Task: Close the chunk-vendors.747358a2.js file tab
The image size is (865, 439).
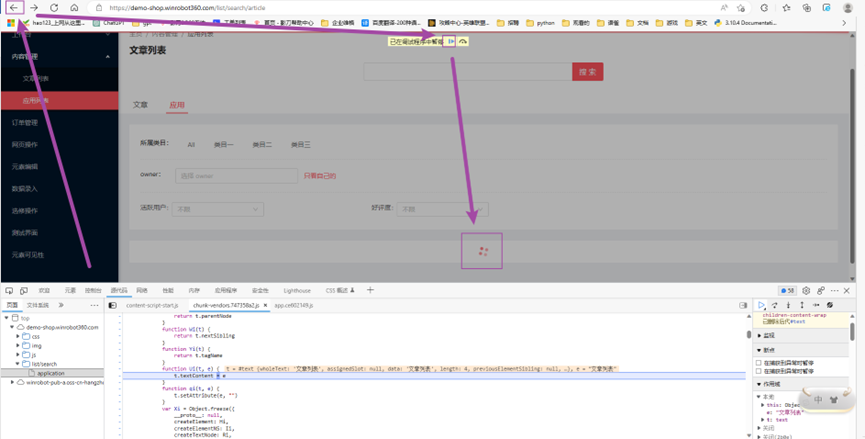Action: click(x=265, y=305)
